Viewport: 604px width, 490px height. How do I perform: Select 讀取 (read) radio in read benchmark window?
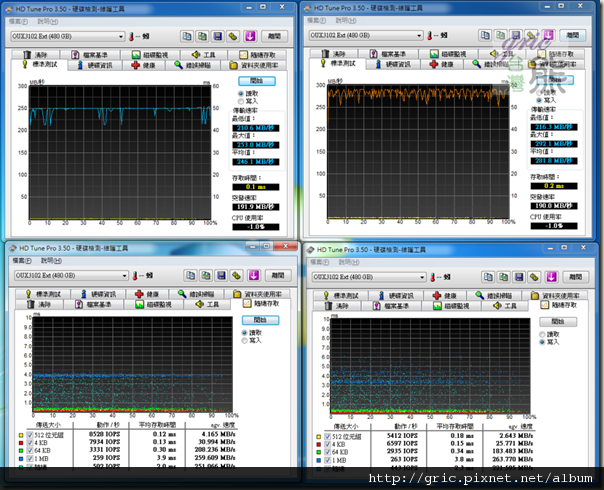241,94
